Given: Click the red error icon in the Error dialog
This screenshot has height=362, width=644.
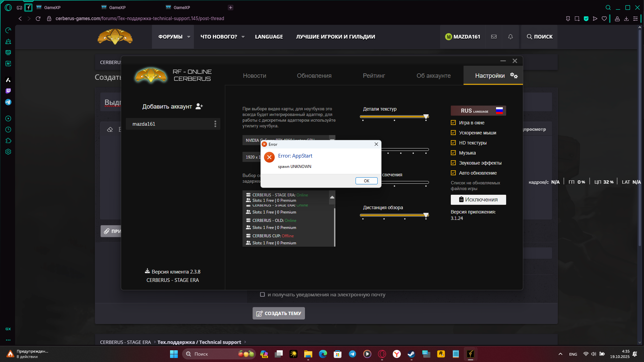Looking at the screenshot, I should (269, 157).
